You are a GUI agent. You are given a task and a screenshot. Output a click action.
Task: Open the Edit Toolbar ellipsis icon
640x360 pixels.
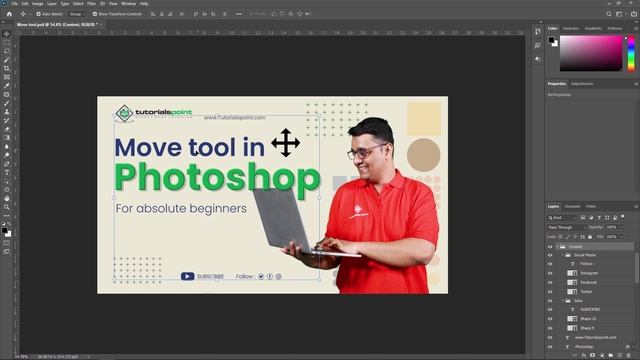[x=7, y=216]
